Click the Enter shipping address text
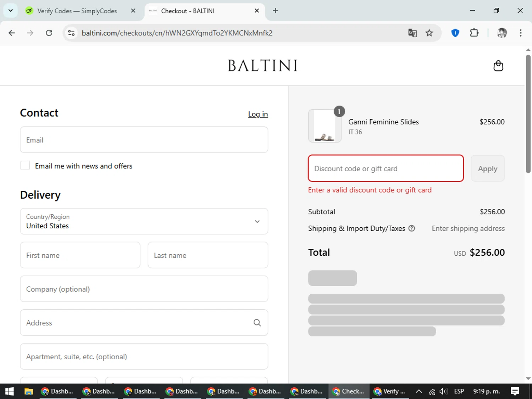This screenshot has width=532, height=399. click(468, 228)
